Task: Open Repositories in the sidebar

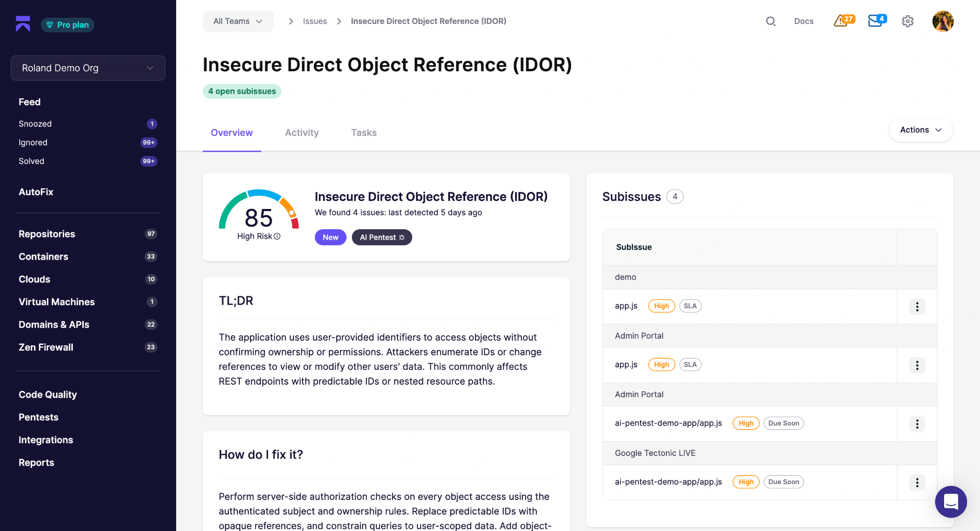Action: click(47, 234)
